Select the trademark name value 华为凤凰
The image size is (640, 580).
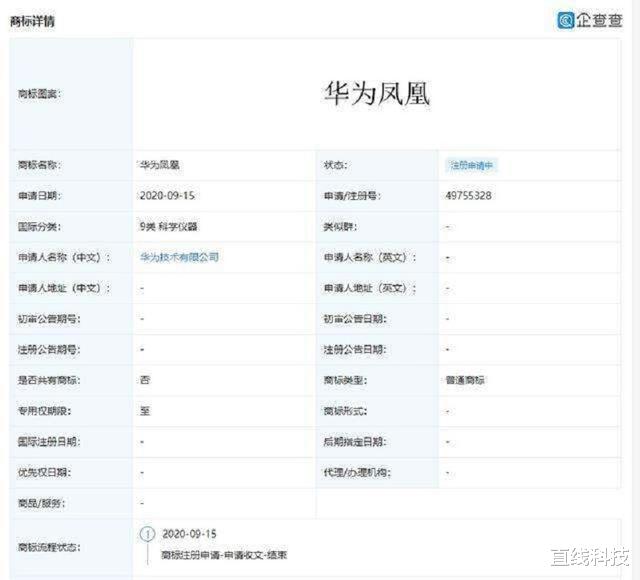point(160,165)
